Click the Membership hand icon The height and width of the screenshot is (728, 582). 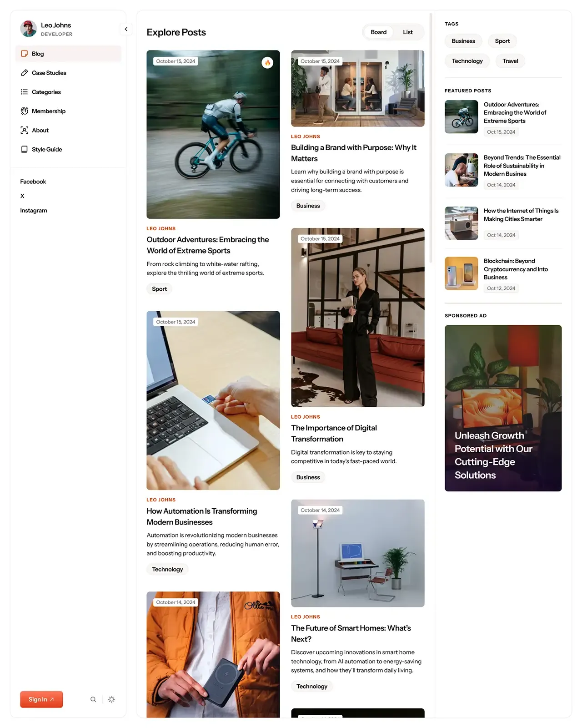[25, 111]
